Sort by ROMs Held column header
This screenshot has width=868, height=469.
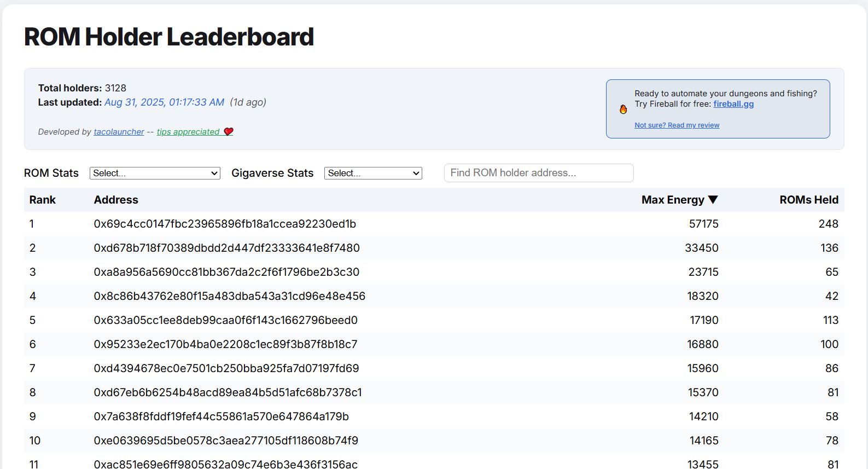808,200
